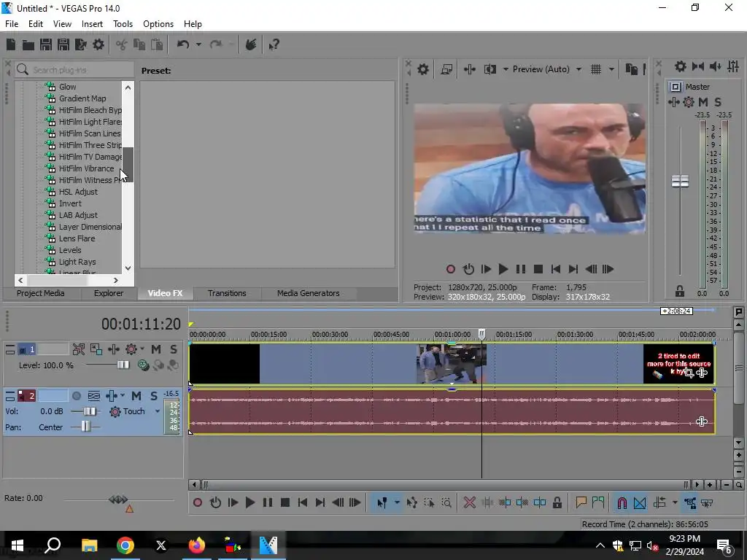Click the What's This help icon
Image resolution: width=747 pixels, height=560 pixels.
click(274, 44)
